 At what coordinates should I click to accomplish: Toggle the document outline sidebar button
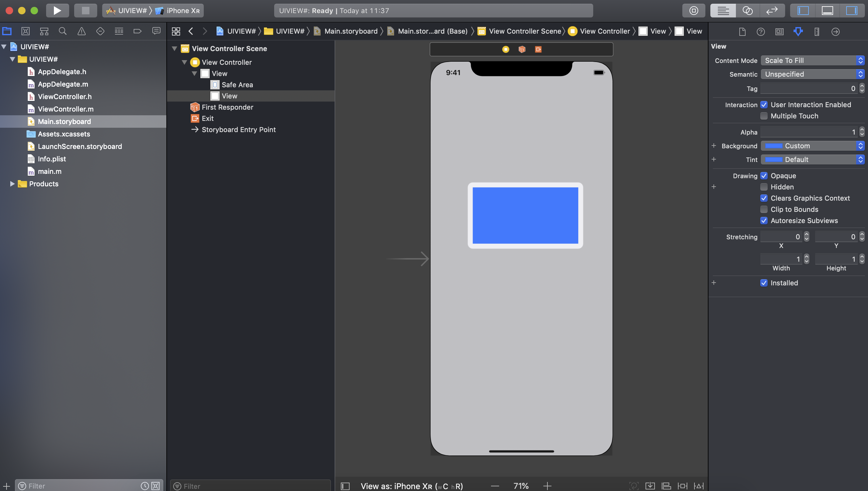pyautogui.click(x=345, y=486)
